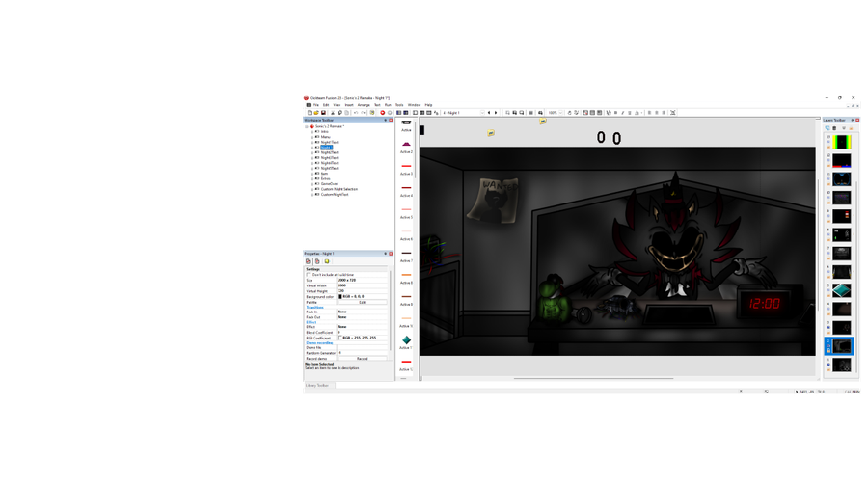Select the teal diamond Active object
Viewport: 868px width, 488px height.
406,342
